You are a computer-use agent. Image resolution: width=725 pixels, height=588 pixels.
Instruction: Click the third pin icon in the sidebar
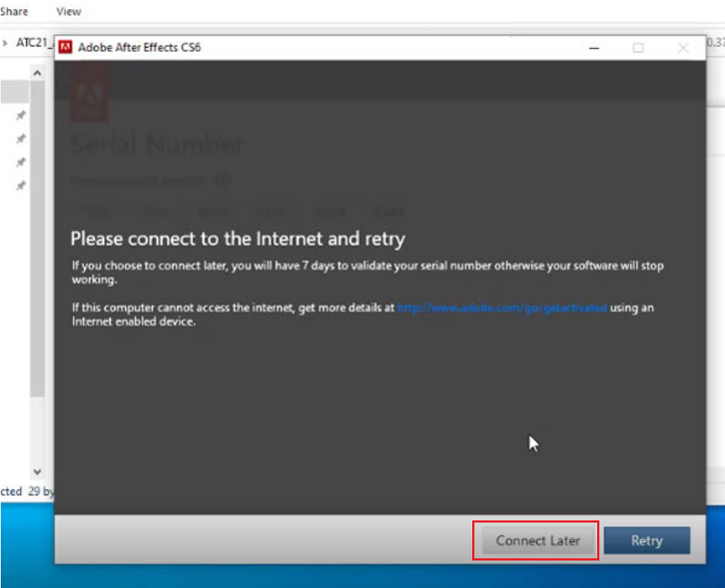[19, 163]
